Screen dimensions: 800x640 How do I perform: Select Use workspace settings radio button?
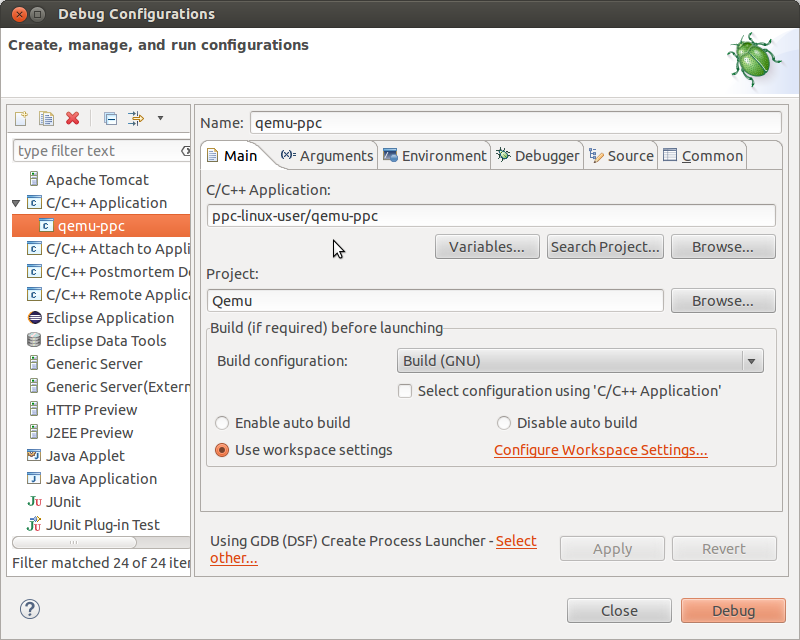[222, 450]
